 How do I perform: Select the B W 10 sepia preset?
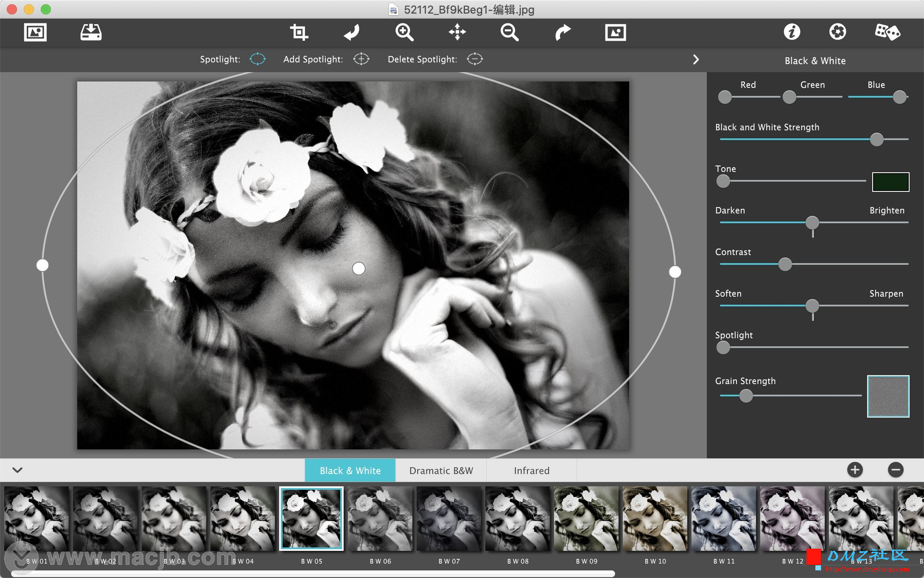[x=655, y=519]
